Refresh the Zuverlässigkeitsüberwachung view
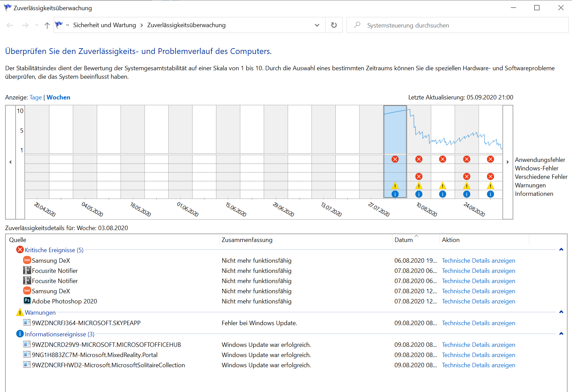 (x=334, y=25)
